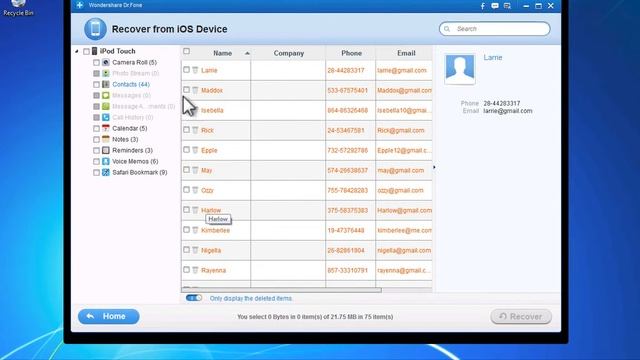The width and height of the screenshot is (640, 360).
Task: Select Calendar (5) in the sidebar
Action: 130,128
